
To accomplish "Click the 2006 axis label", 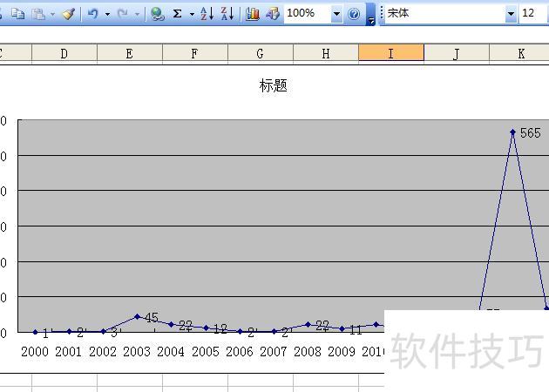I will 239,352.
